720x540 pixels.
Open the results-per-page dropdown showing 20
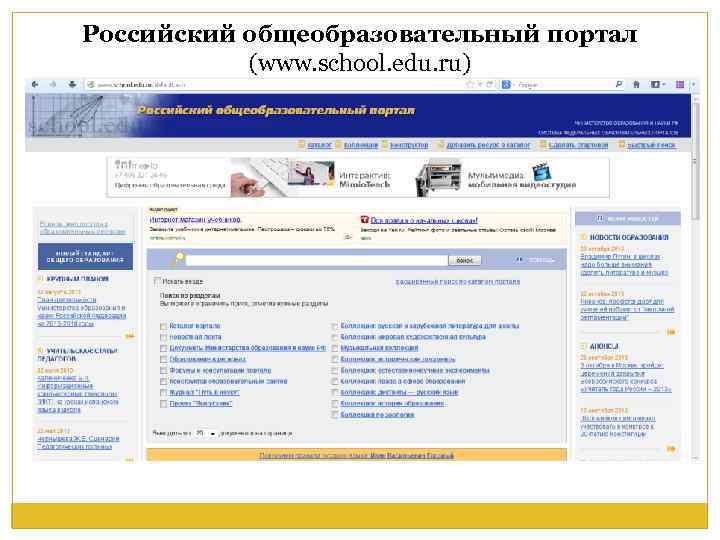(205, 433)
